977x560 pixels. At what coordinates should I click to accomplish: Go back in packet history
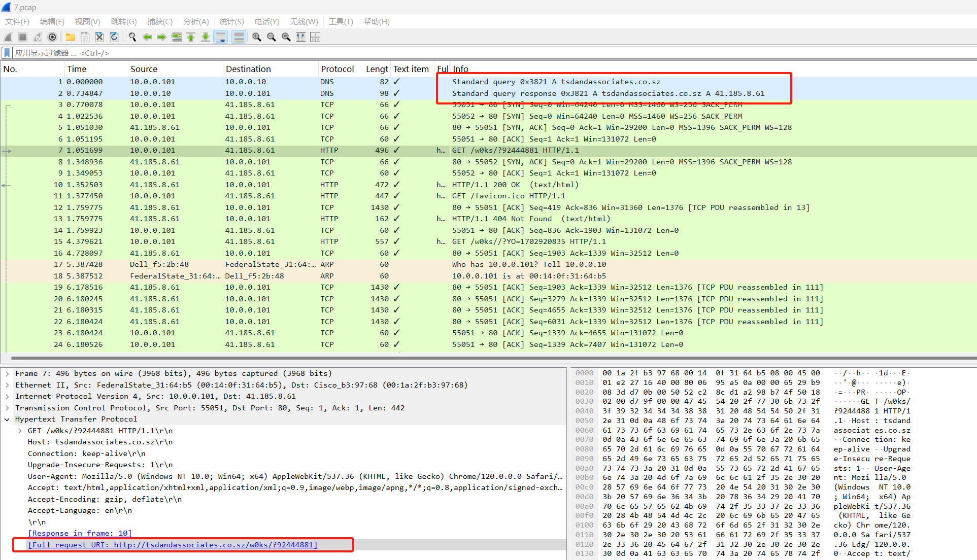pos(147,37)
